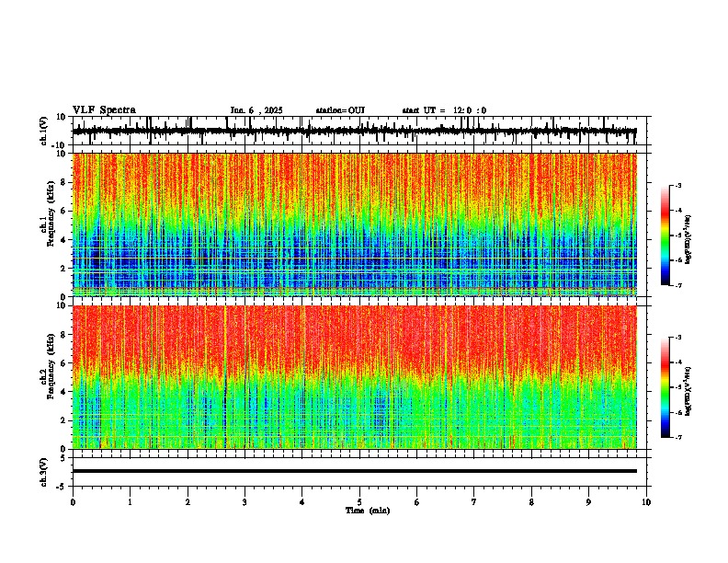Click the '1' tick on the time axis
Image resolution: width=728 pixels, height=563 pixels.
coord(130,502)
